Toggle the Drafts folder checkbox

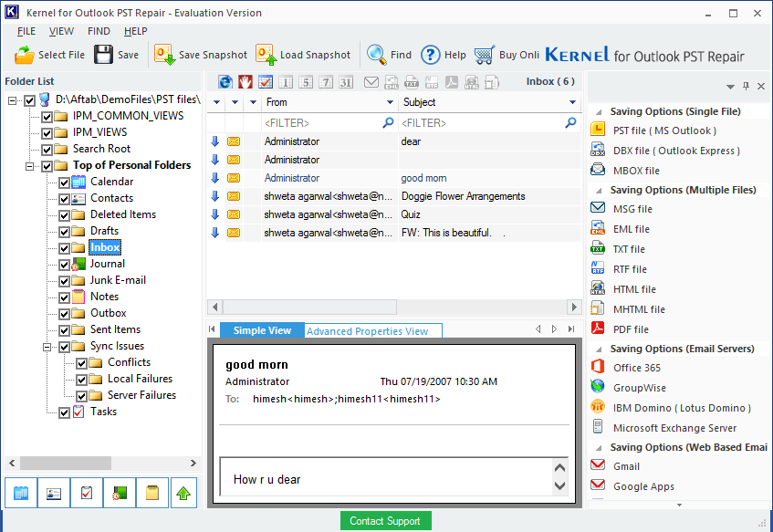pos(64,232)
